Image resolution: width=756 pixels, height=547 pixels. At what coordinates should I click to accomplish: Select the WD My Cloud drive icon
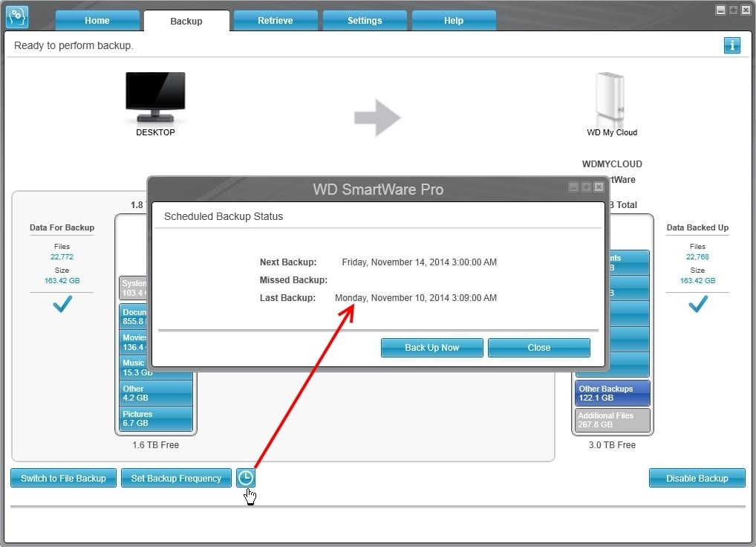pos(610,100)
